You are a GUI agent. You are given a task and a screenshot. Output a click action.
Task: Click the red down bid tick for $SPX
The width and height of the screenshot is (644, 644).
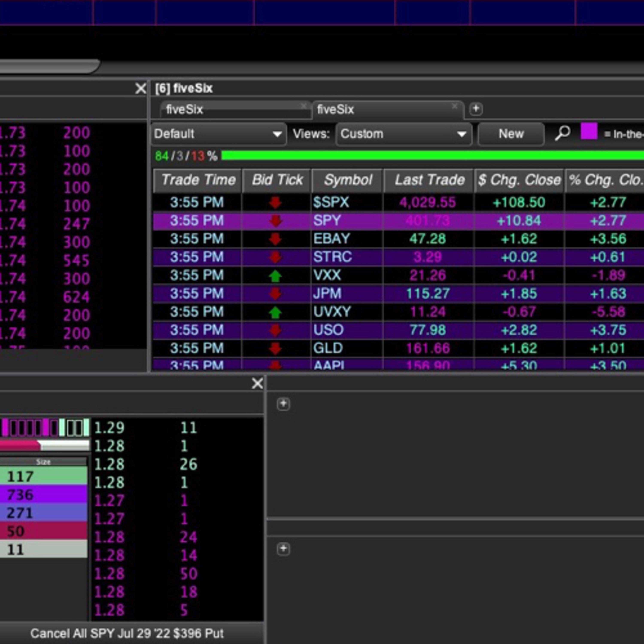pyautogui.click(x=275, y=202)
